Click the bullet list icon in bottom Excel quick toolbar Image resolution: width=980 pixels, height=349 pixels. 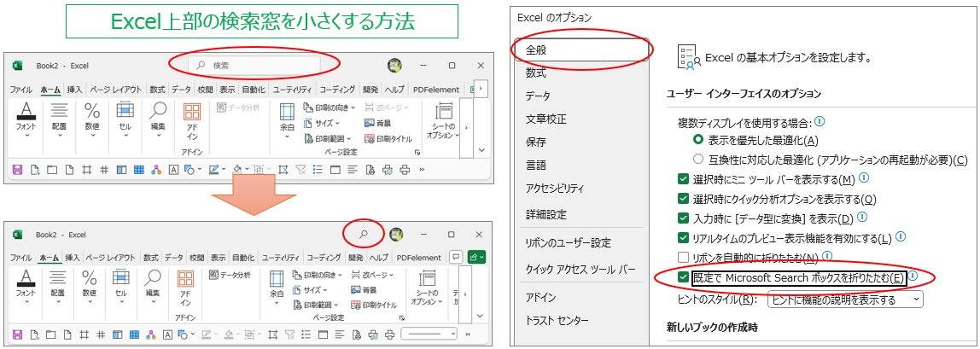(306, 334)
